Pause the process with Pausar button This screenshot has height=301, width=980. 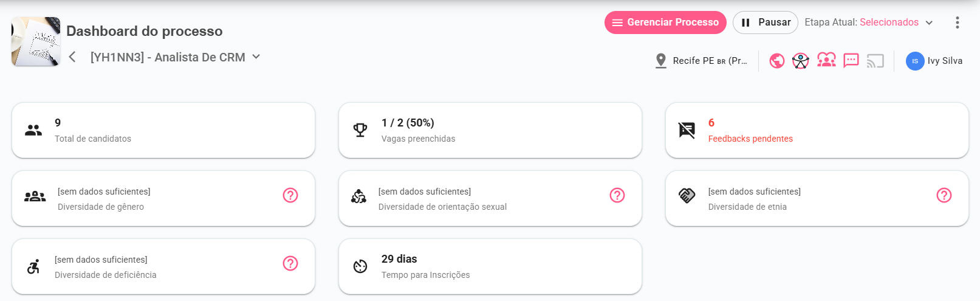pos(765,22)
